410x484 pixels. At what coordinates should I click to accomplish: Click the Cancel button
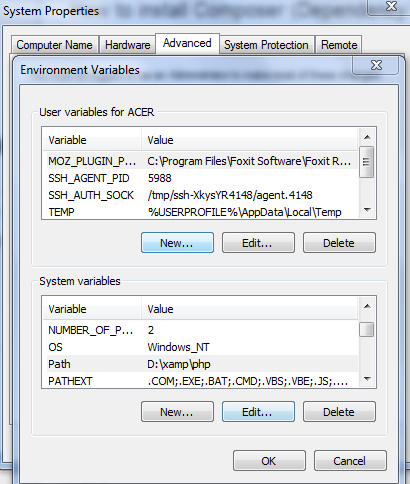pyautogui.click(x=350, y=461)
